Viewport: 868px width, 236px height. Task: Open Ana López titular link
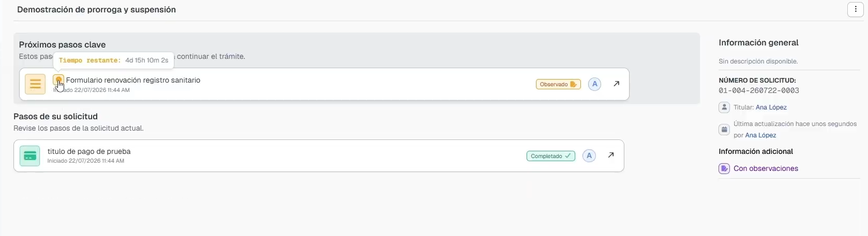click(x=771, y=107)
